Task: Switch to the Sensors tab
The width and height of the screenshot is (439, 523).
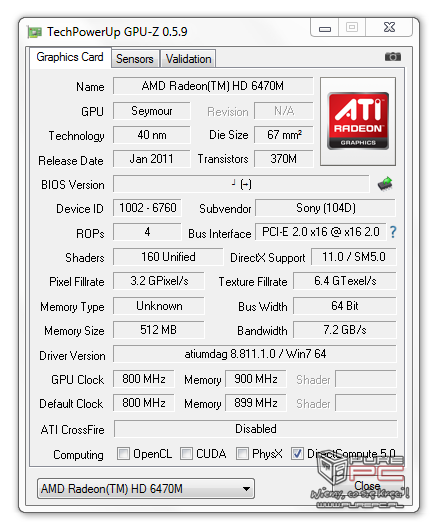Action: 135,59
